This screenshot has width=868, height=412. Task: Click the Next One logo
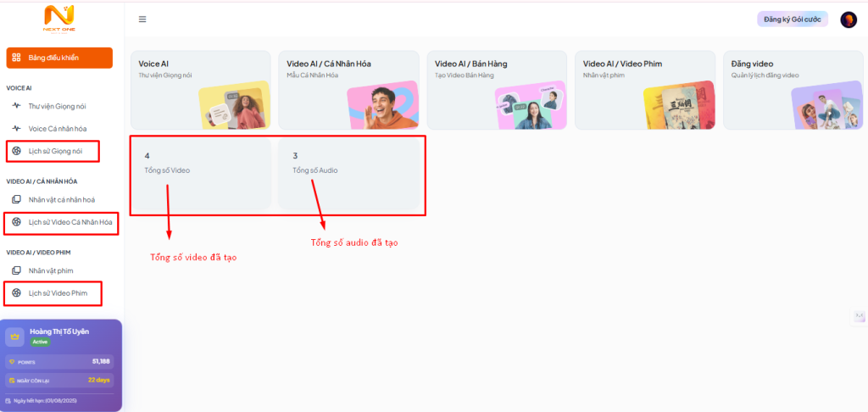(x=59, y=19)
